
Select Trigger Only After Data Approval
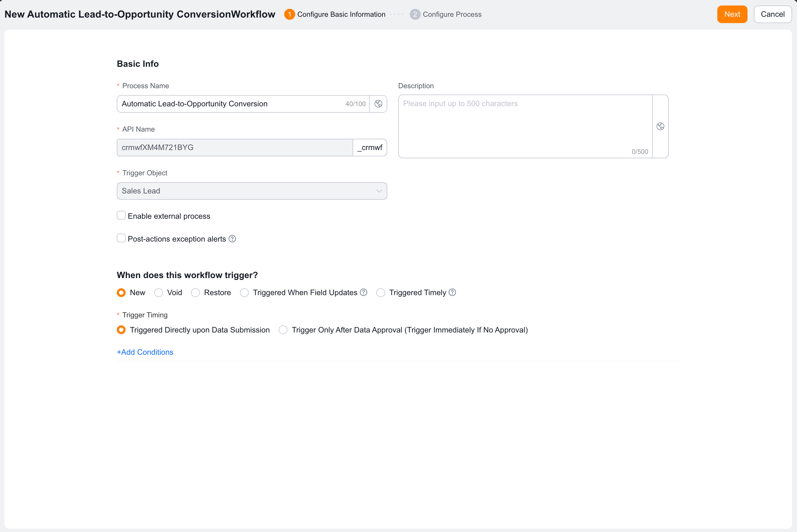[x=283, y=330]
